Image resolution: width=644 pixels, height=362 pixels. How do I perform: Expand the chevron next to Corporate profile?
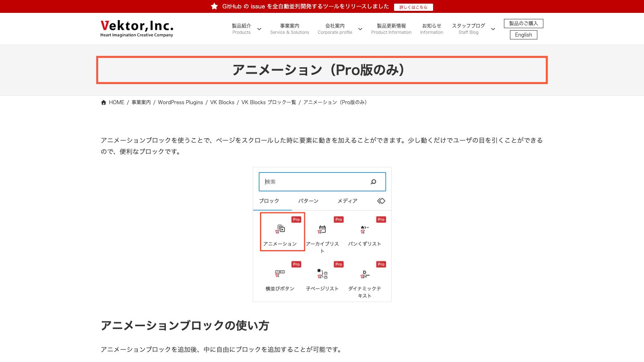tap(360, 29)
